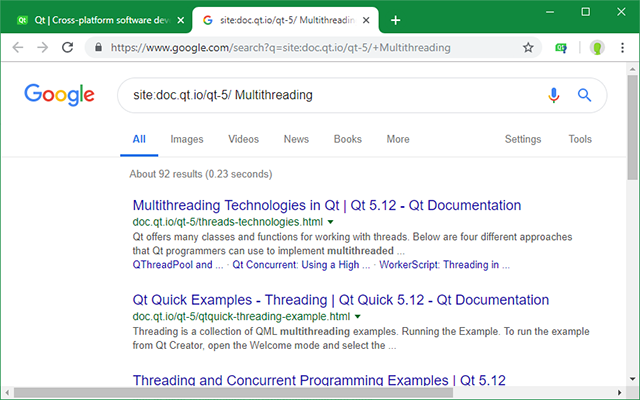The width and height of the screenshot is (640, 400).
Task: Click the scrollbar up arrow
Action: (632, 69)
